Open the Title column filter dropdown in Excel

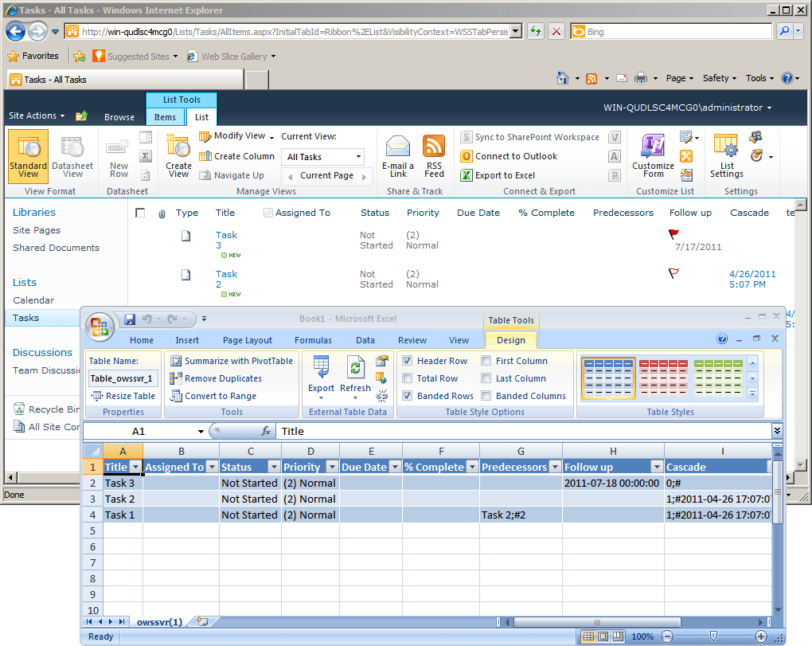135,467
